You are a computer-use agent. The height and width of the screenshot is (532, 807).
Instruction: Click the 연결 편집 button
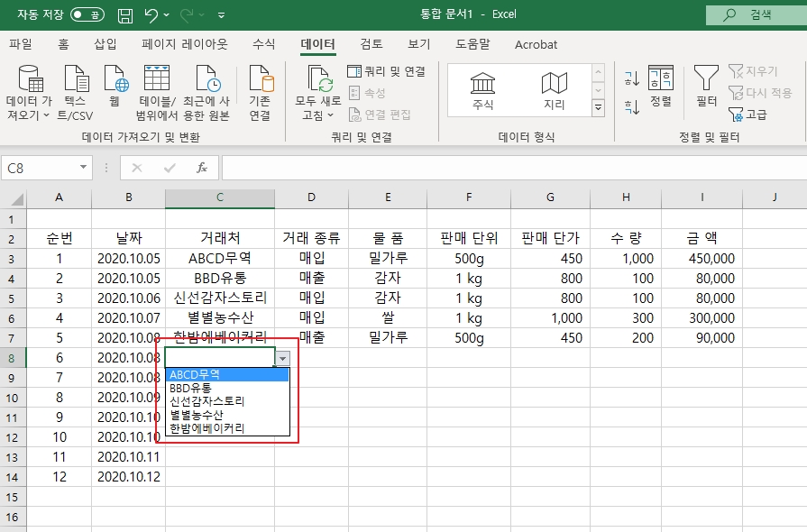click(x=380, y=115)
